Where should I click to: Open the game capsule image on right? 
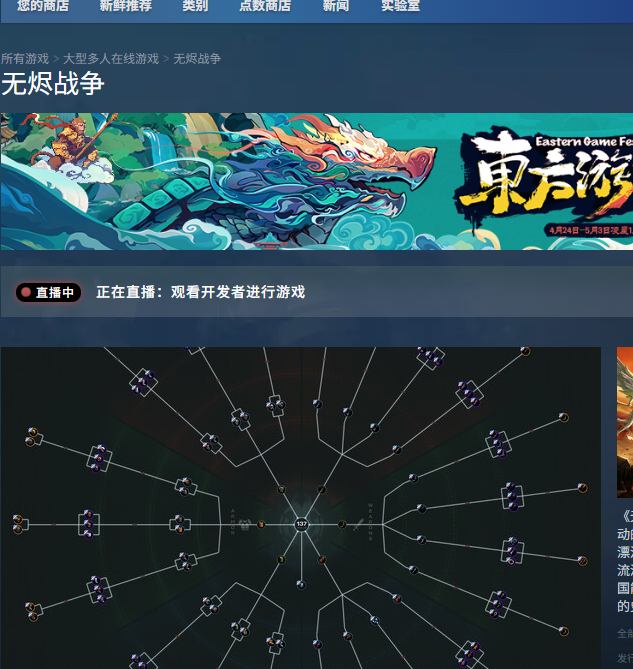[625, 422]
